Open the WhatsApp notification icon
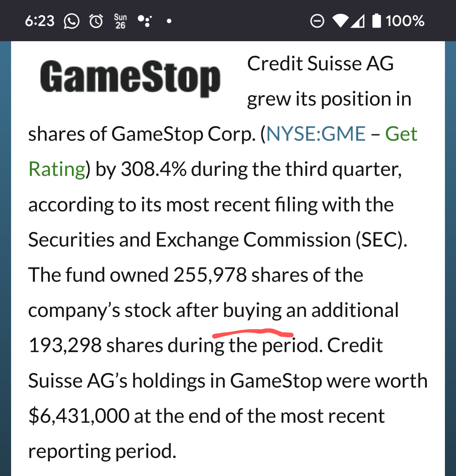456x476 pixels. (x=72, y=21)
